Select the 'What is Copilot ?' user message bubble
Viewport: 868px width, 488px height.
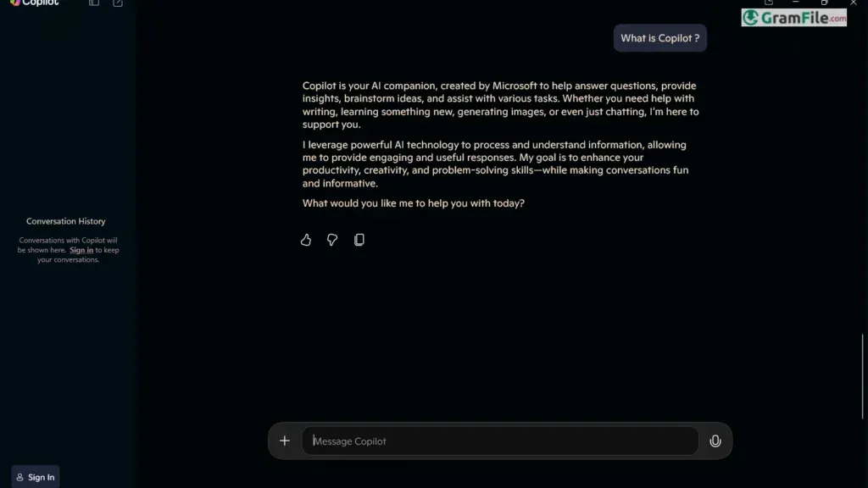pyautogui.click(x=659, y=38)
